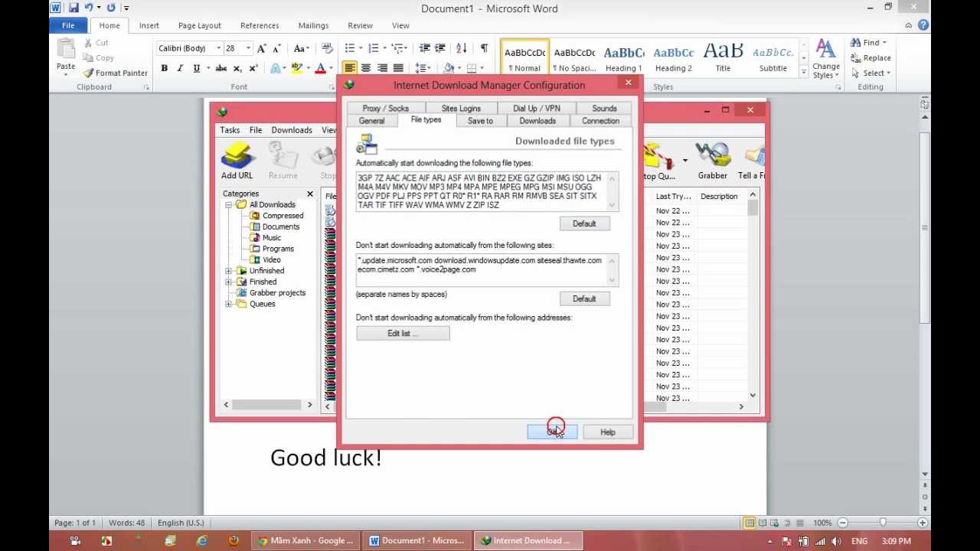980x551 pixels.
Task: Click the Add URL icon in IDM
Action: [237, 161]
